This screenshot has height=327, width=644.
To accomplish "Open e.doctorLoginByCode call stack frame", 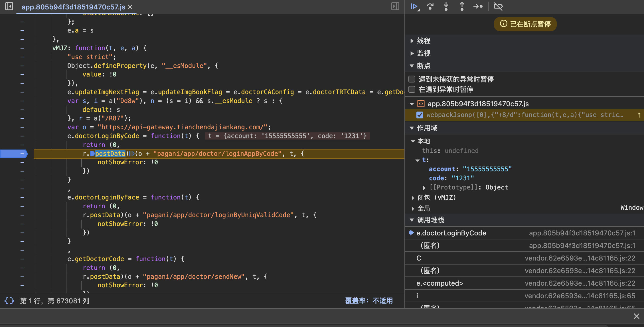I will tap(451, 233).
